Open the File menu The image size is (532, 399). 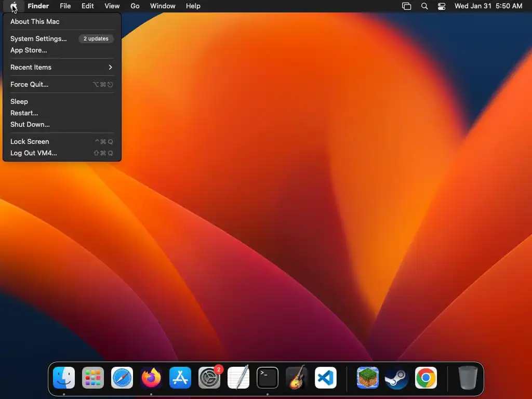(x=65, y=6)
